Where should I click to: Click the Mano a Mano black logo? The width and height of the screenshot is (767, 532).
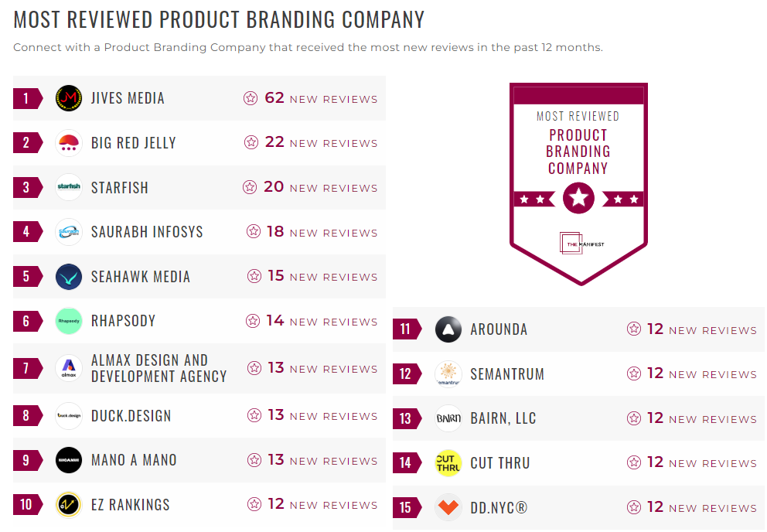click(69, 460)
